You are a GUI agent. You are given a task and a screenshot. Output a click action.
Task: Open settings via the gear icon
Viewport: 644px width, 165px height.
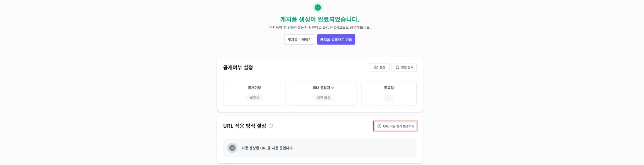[376, 67]
